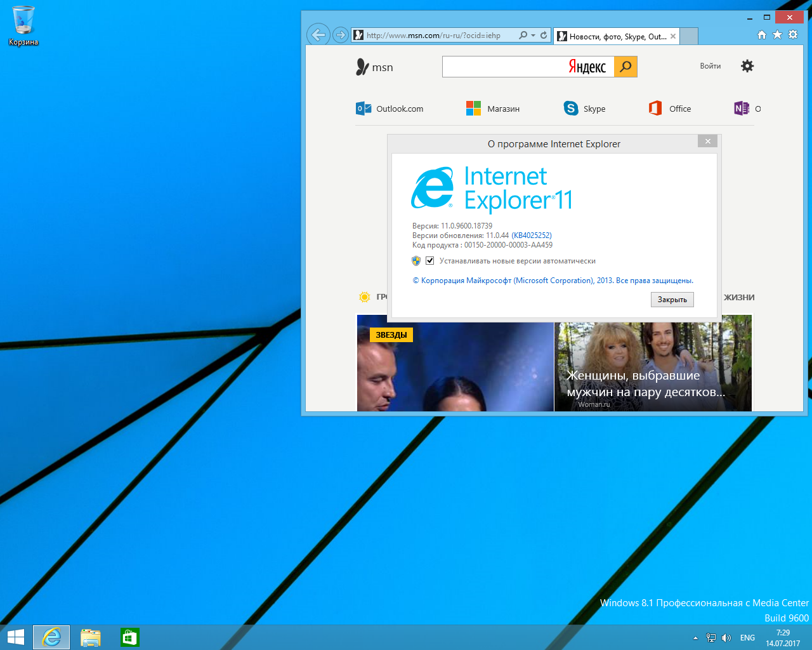Viewport: 812px width, 650px height.
Task: Click the msn.com address bar URL
Action: [x=433, y=36]
